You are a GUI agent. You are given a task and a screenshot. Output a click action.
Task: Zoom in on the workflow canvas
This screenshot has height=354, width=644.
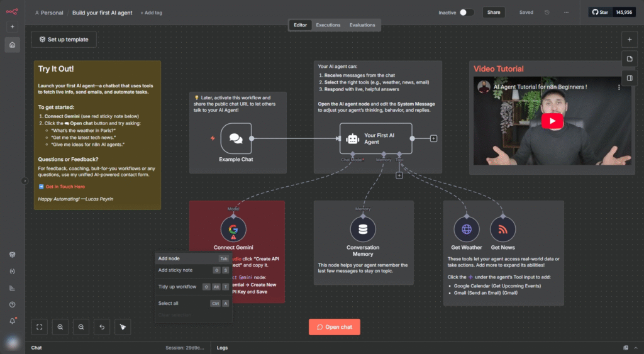[60, 327]
